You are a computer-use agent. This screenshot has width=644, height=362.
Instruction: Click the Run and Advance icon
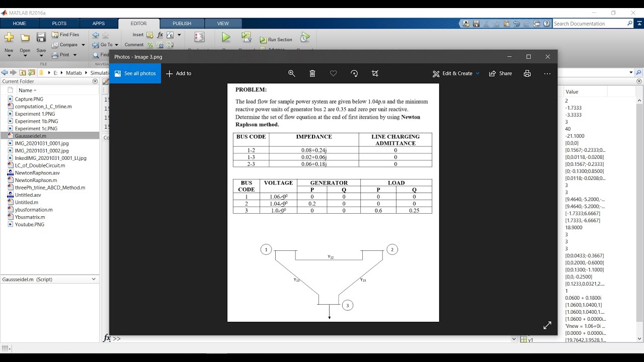pos(247,37)
